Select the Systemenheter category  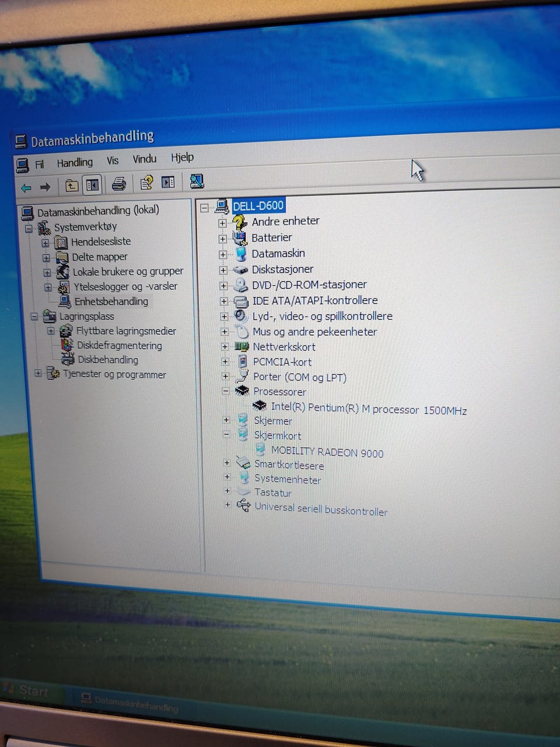click(x=288, y=479)
